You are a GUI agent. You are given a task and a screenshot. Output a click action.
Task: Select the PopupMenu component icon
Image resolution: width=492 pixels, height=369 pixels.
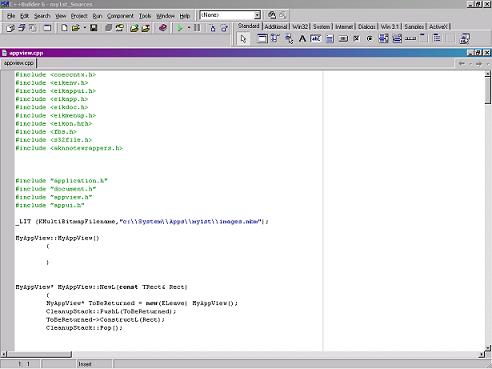click(x=289, y=39)
